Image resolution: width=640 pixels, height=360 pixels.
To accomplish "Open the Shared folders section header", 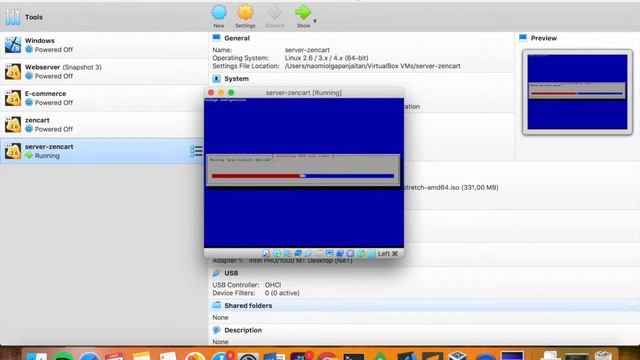I will coord(248,305).
